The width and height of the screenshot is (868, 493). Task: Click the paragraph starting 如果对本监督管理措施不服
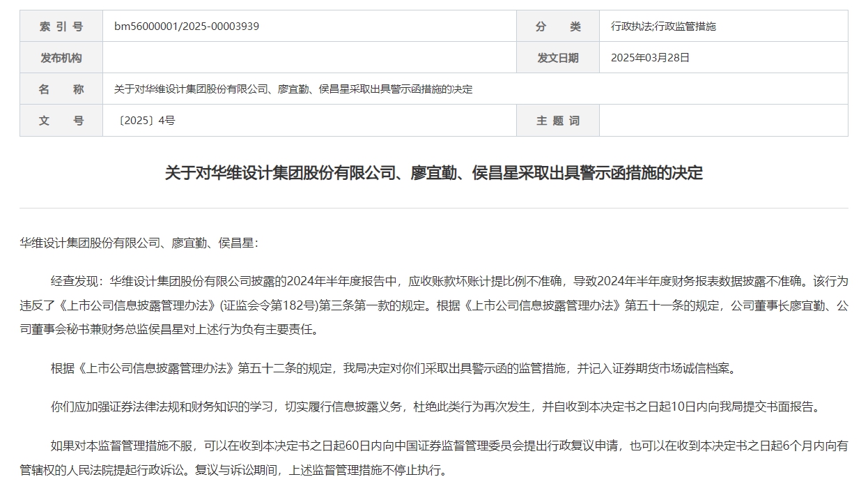coord(434,458)
